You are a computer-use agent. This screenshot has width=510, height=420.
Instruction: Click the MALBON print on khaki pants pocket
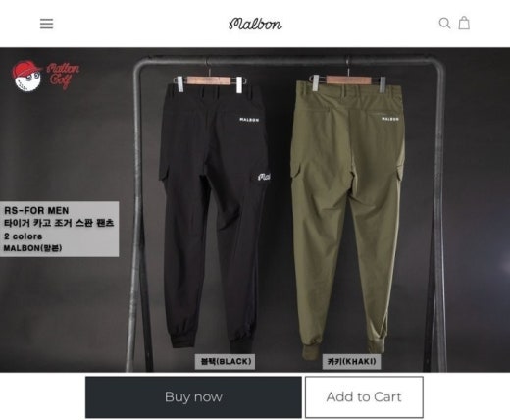390,119
